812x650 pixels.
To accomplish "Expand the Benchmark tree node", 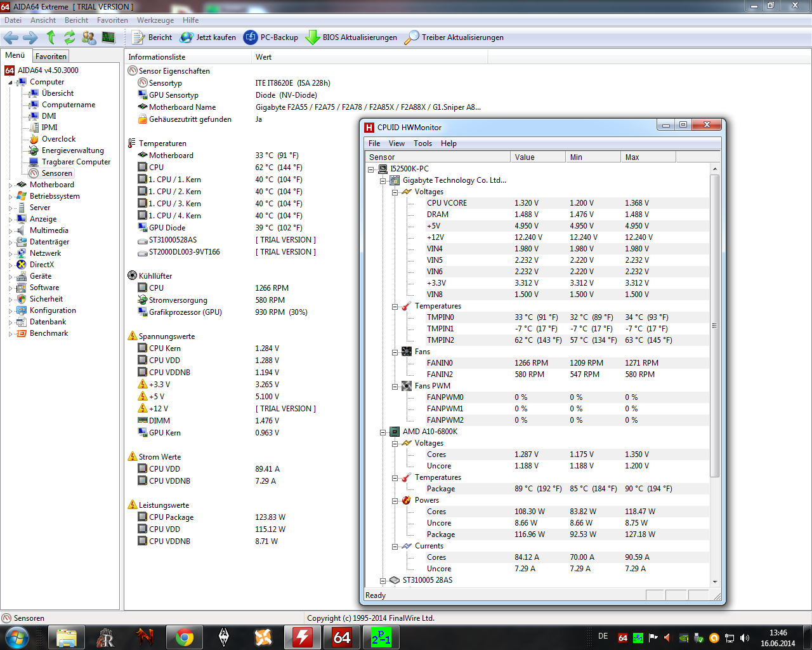I will point(11,334).
